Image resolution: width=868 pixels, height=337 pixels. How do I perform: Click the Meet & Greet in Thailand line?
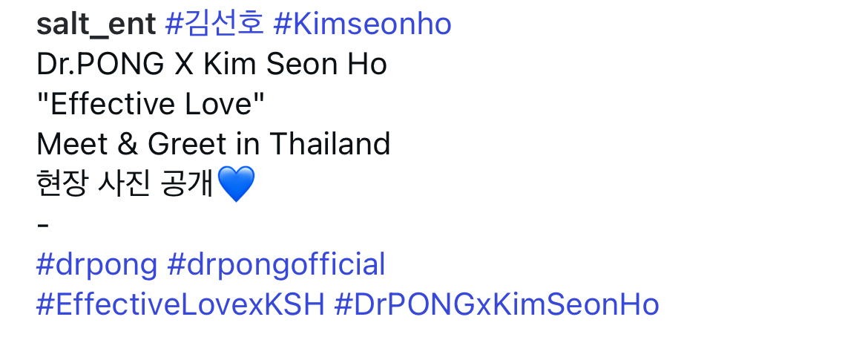click(x=213, y=144)
